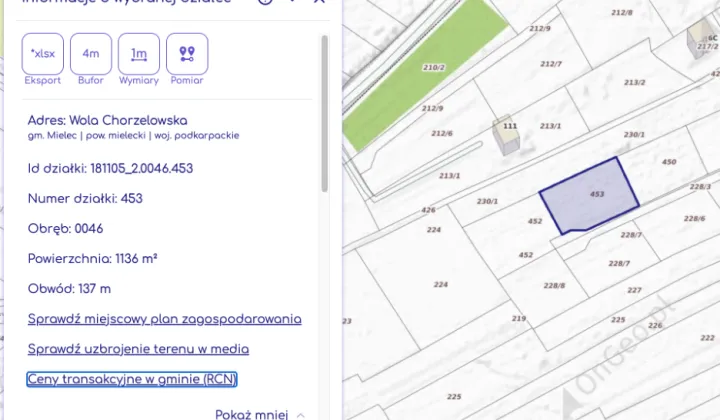
Task: Select the highlighted parcel 453 on the map
Action: tap(590, 195)
